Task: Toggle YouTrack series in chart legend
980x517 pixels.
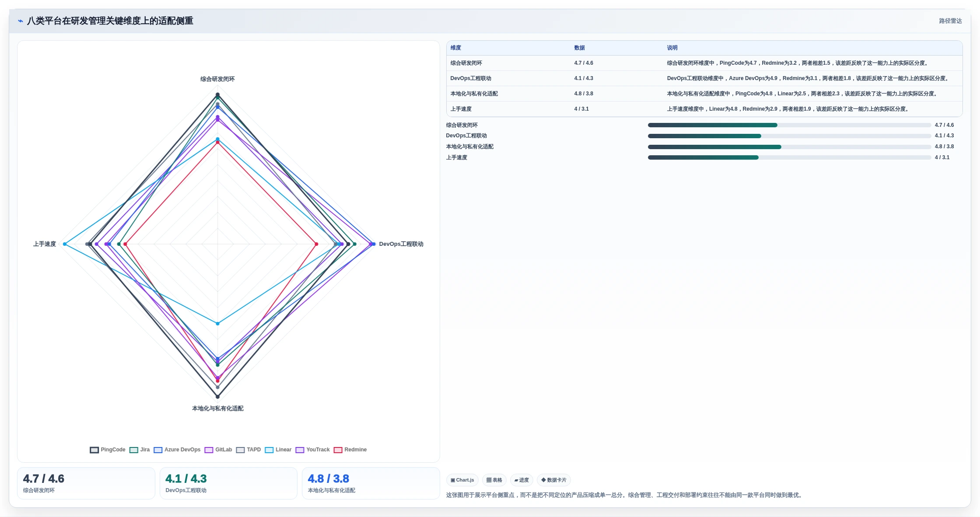Action: pos(313,450)
